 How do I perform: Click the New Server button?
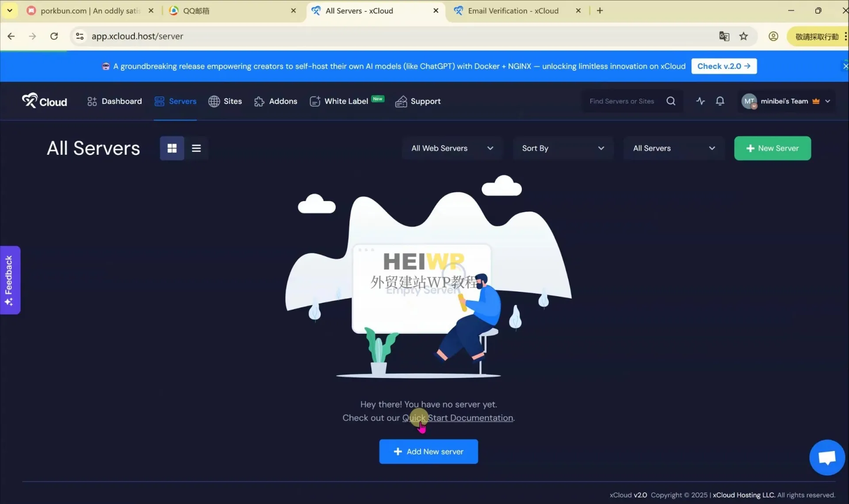pyautogui.click(x=773, y=148)
